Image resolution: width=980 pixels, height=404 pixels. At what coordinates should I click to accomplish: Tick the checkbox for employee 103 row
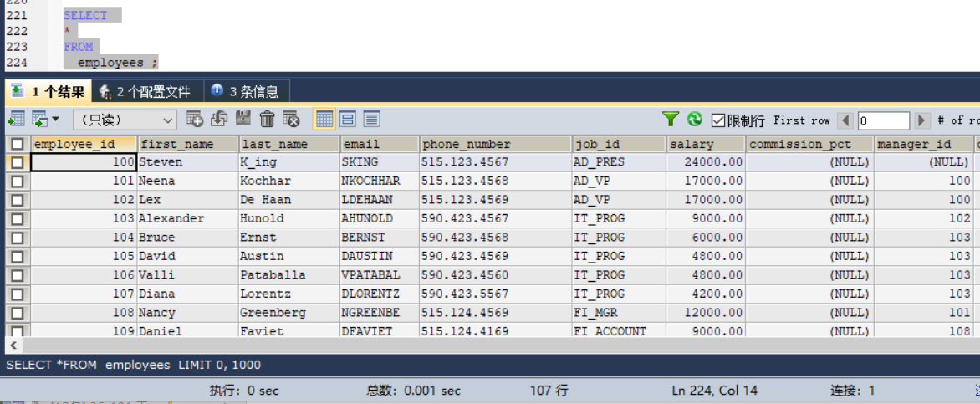[x=18, y=219]
